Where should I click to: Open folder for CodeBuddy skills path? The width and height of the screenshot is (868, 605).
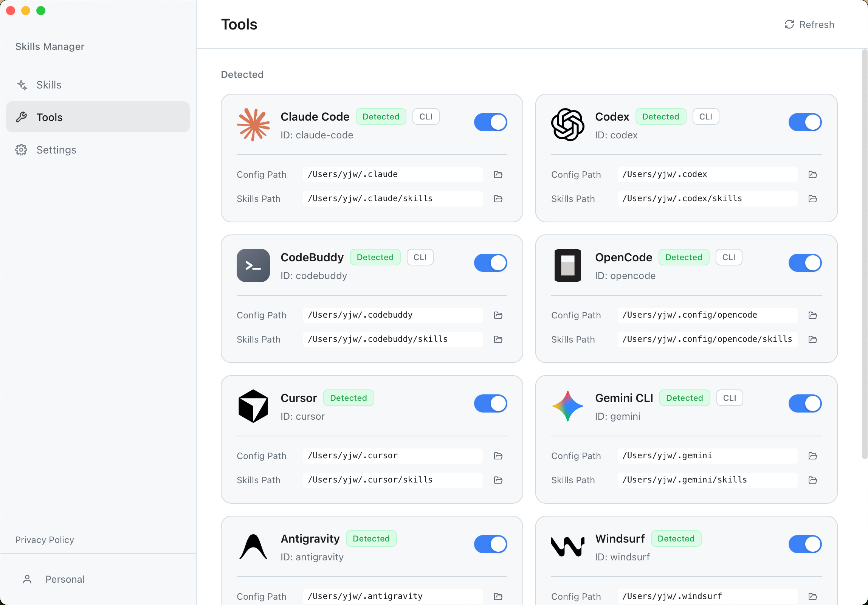tap(498, 339)
